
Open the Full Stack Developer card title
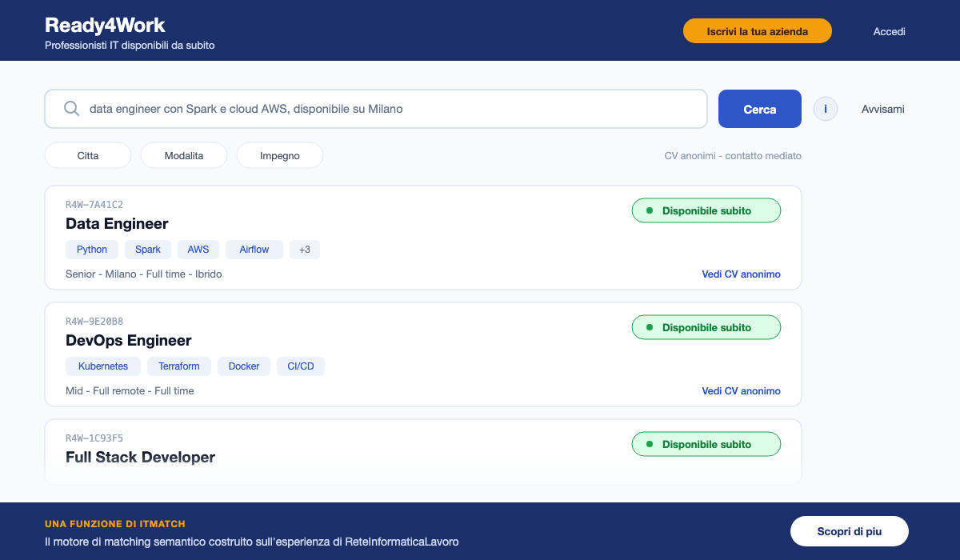(140, 457)
